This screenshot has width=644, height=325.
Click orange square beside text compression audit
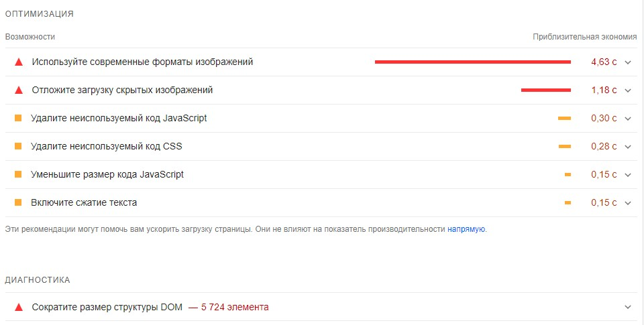[x=18, y=203]
